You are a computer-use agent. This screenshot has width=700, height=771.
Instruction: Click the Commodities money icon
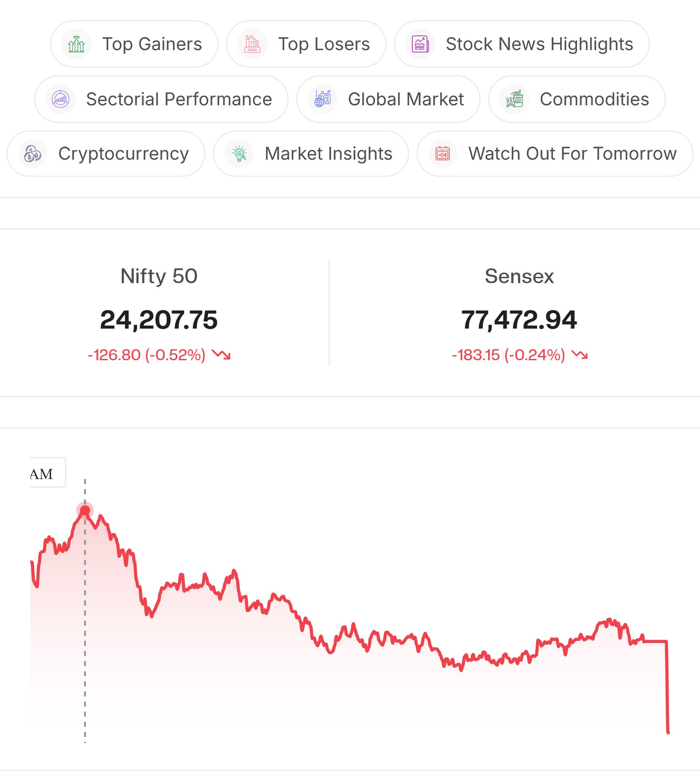[514, 99]
